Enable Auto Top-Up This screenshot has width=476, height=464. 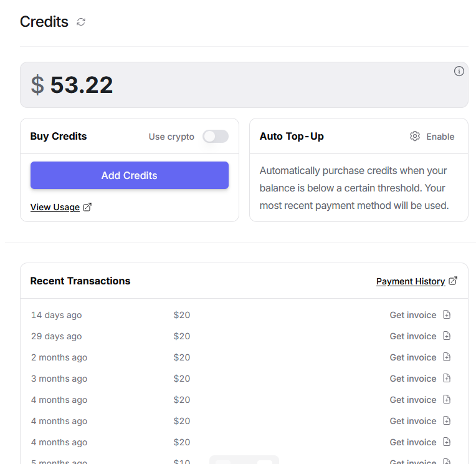(440, 137)
